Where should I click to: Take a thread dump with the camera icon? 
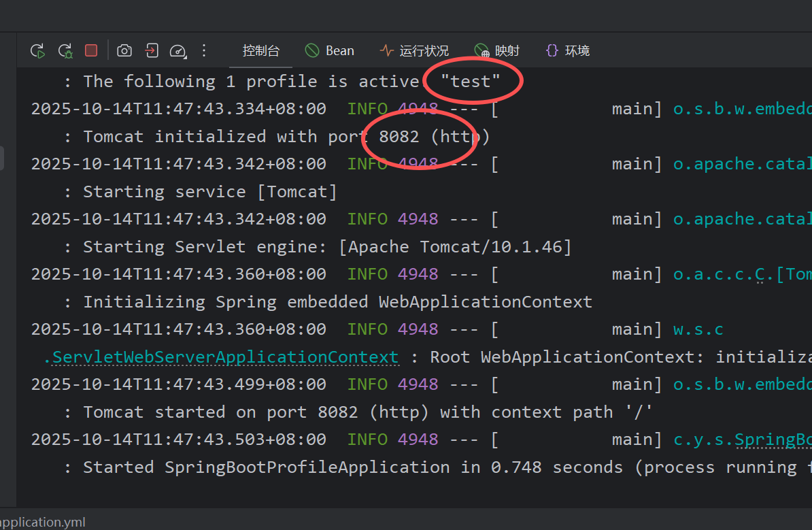click(x=124, y=51)
